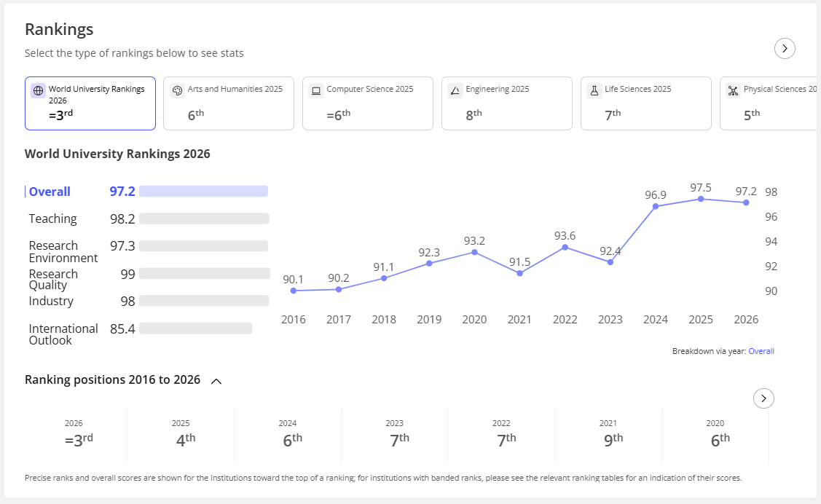This screenshot has height=504, width=821.
Task: Open the Arts and Humanities 2025 tab
Action: point(229,103)
